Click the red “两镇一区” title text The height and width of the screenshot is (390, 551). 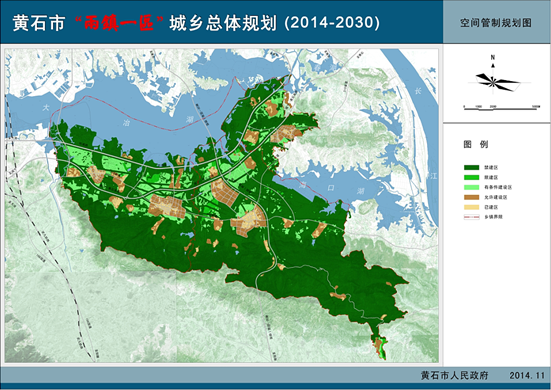(120, 23)
